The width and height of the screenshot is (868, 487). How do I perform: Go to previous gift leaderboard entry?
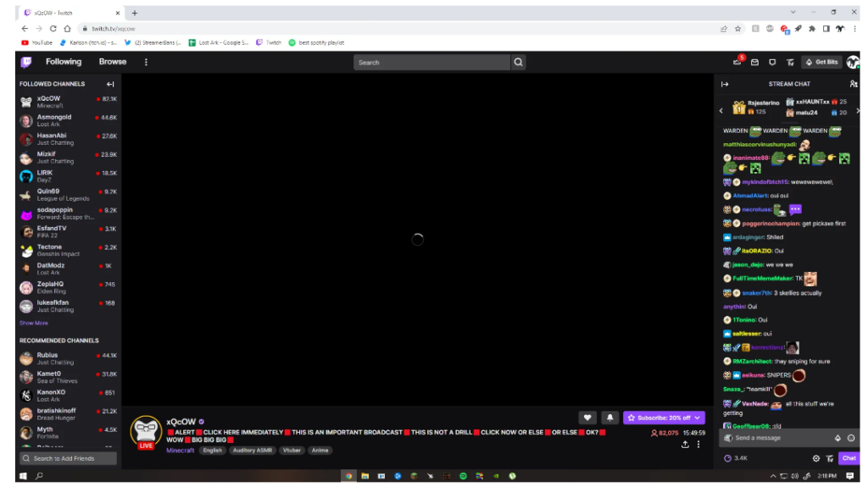pyautogui.click(x=721, y=111)
